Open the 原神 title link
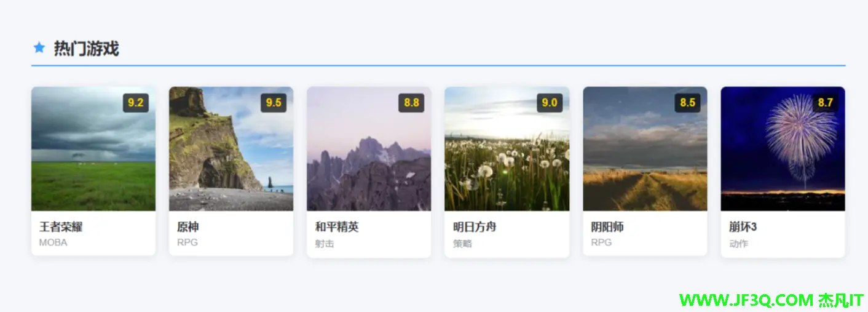Viewport: 868px width, 312px height. click(x=188, y=227)
